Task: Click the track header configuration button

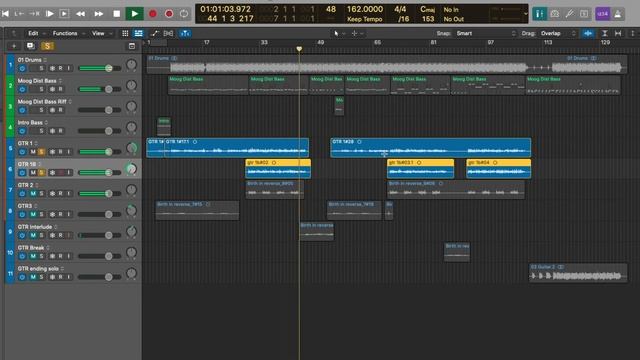Action: [x=132, y=46]
